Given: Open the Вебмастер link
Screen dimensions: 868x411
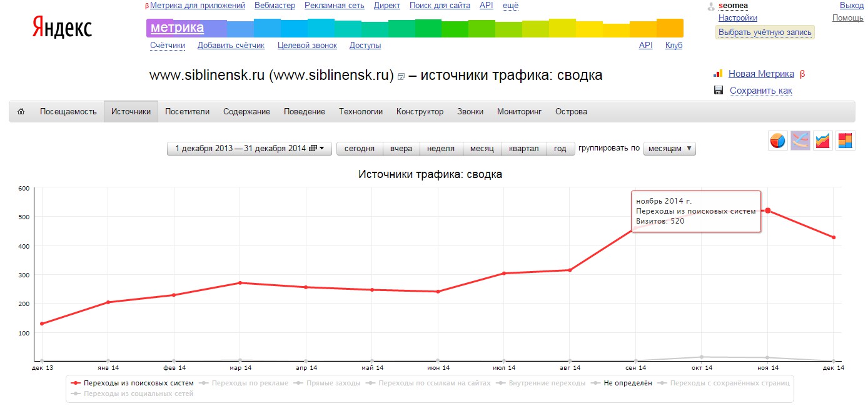Looking at the screenshot, I should [275, 6].
